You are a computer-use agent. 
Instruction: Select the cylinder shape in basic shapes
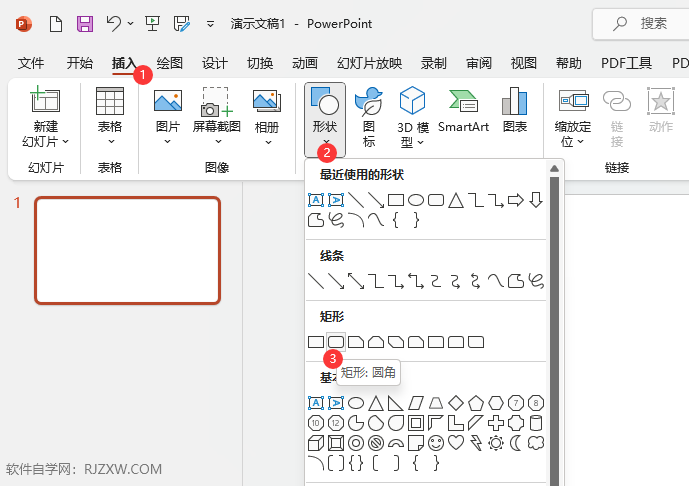pyautogui.click(x=536, y=423)
